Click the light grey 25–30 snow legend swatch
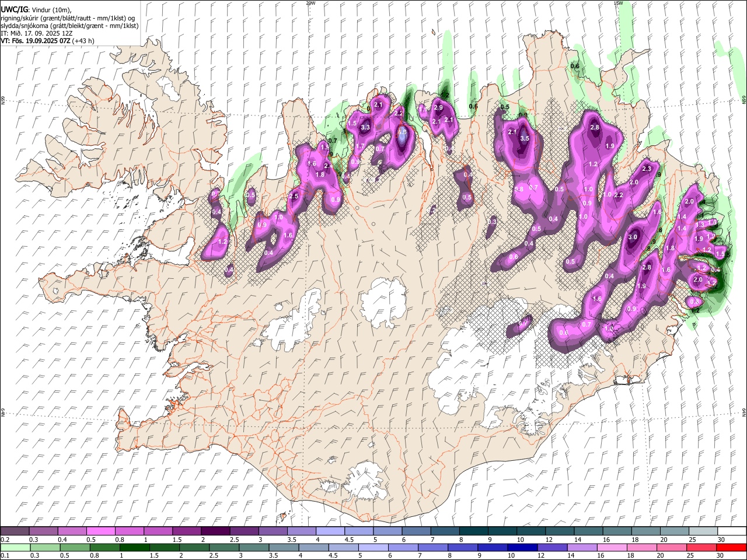This screenshot has height=560, width=747. 703,531
